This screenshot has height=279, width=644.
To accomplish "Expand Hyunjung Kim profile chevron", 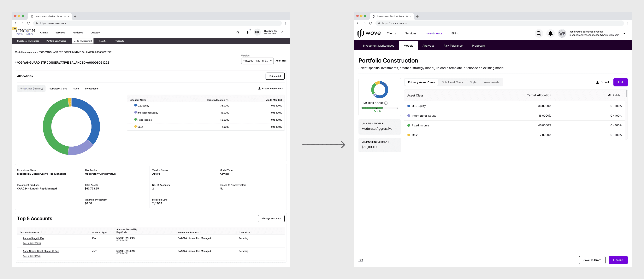I will [281, 32].
